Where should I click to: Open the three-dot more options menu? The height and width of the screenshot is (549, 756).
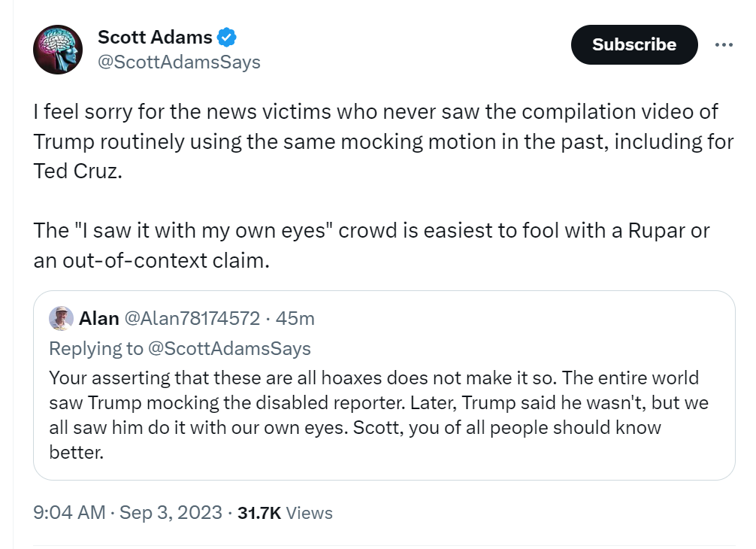pyautogui.click(x=724, y=45)
